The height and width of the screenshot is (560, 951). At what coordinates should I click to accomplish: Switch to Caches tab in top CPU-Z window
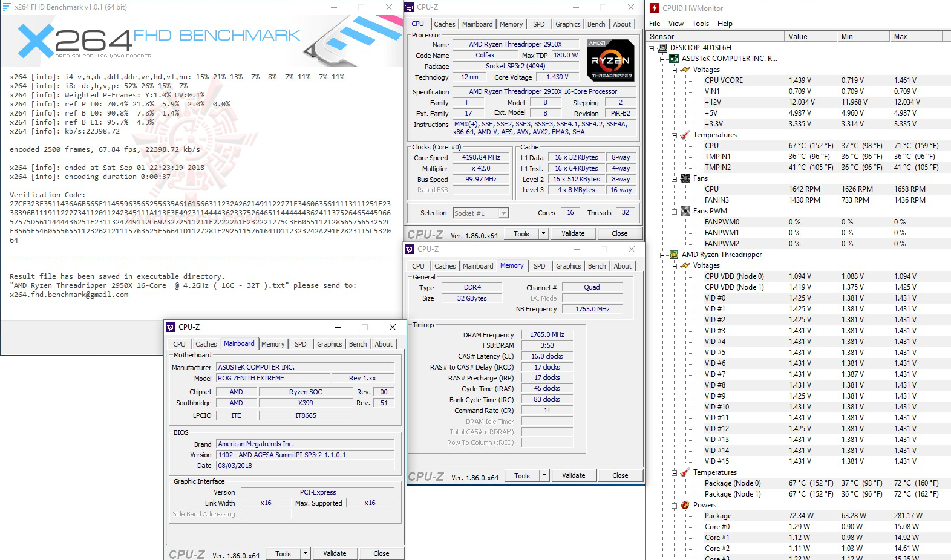tap(444, 24)
